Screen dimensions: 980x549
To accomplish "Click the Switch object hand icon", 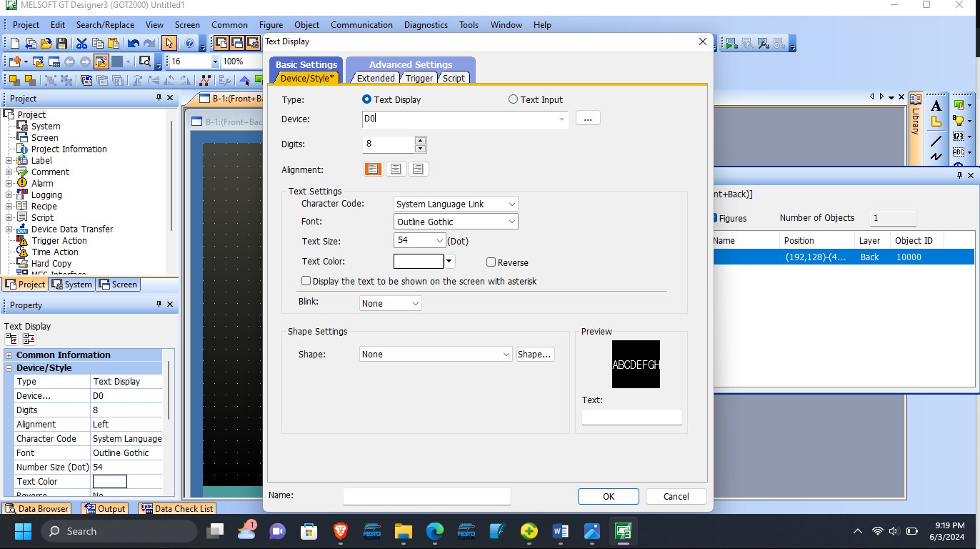I will tap(959, 105).
